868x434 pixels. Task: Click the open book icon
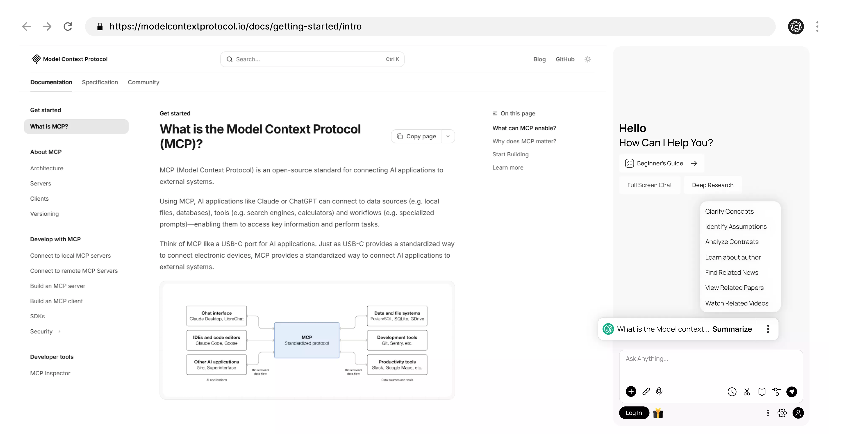coord(762,392)
